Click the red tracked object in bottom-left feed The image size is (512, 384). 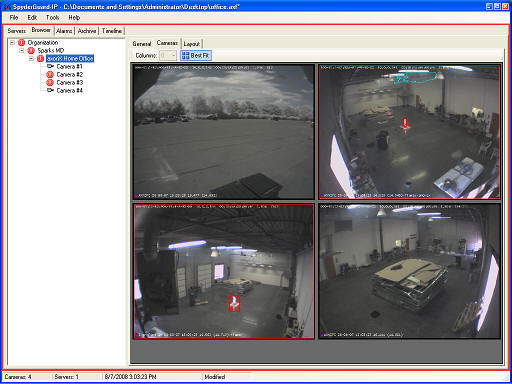point(234,304)
